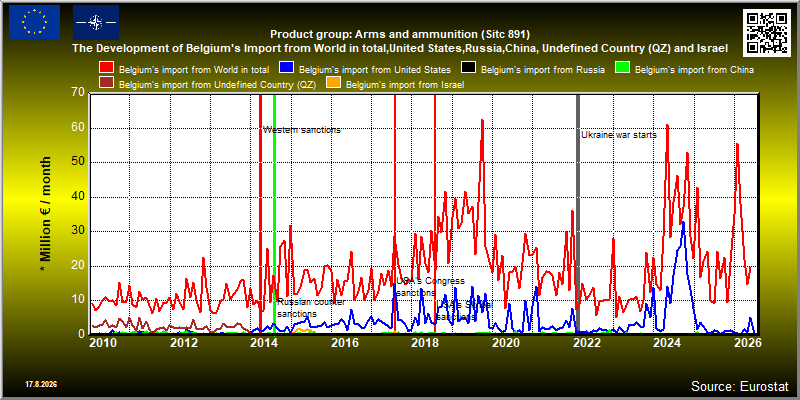Click the "Western sanctions" annotation
The width and height of the screenshot is (800, 400).
(x=302, y=130)
